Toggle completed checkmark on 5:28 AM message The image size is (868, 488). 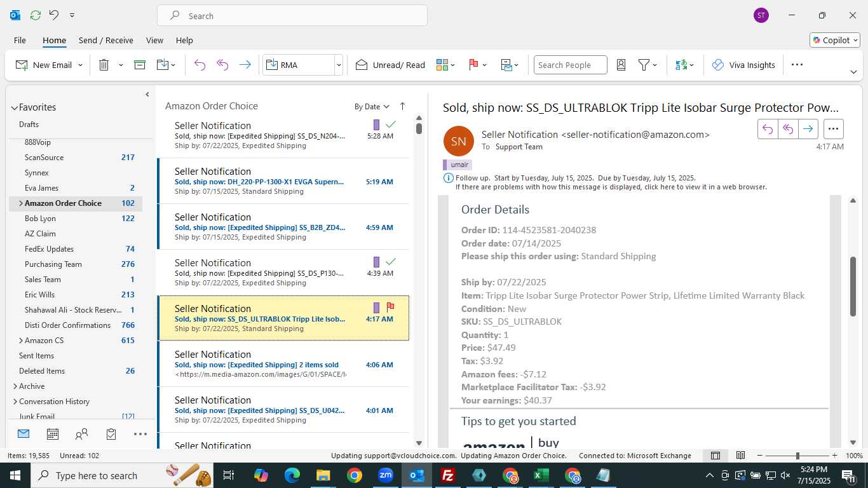pyautogui.click(x=391, y=125)
